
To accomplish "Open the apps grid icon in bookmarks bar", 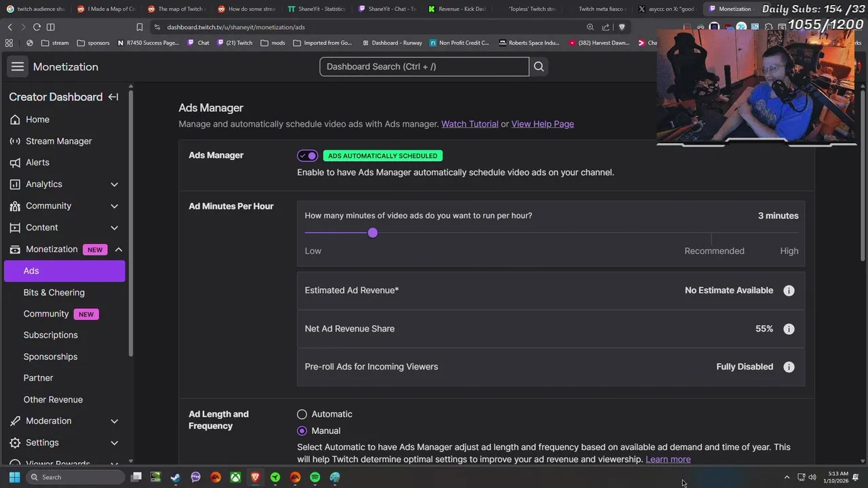I will click(x=9, y=43).
